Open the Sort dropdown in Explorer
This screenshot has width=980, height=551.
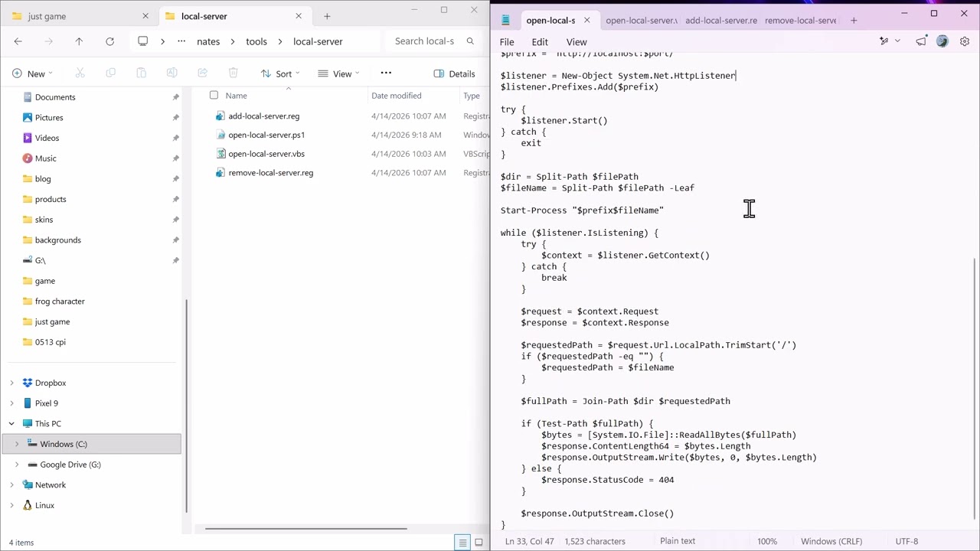coord(279,73)
